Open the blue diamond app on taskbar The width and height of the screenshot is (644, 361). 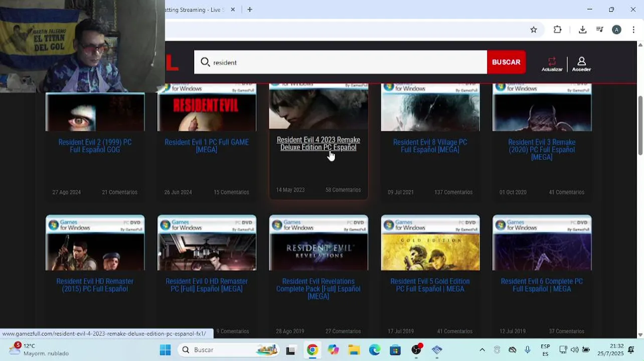point(437,350)
